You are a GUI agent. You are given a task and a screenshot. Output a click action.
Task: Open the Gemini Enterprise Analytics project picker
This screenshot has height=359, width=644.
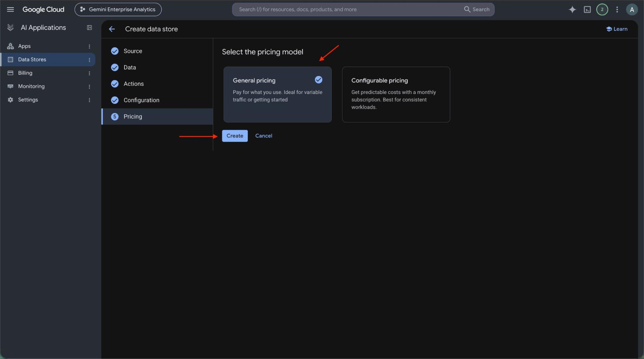pyautogui.click(x=118, y=9)
